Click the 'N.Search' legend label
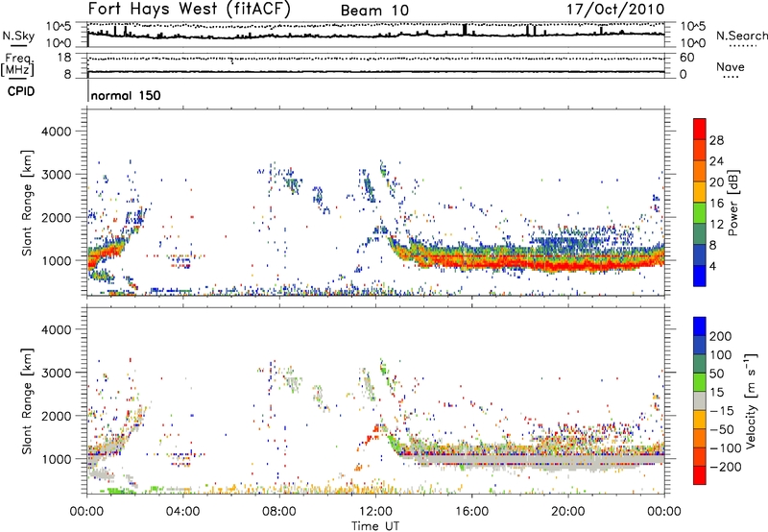This screenshot has width=768, height=532. (x=741, y=36)
